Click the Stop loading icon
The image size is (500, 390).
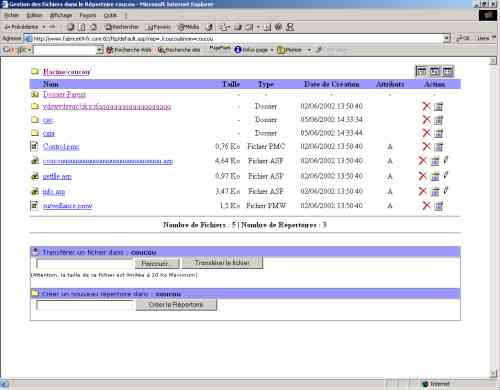71,27
